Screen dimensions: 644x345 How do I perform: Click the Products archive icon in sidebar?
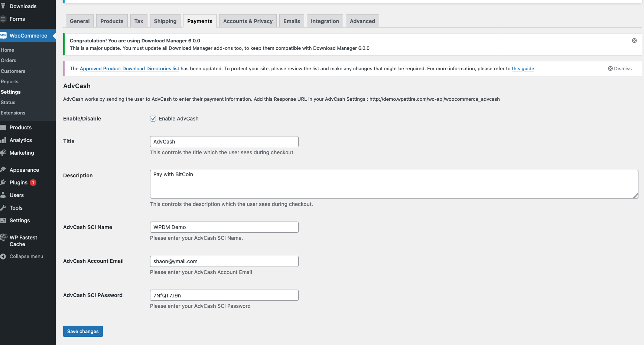coord(3,128)
